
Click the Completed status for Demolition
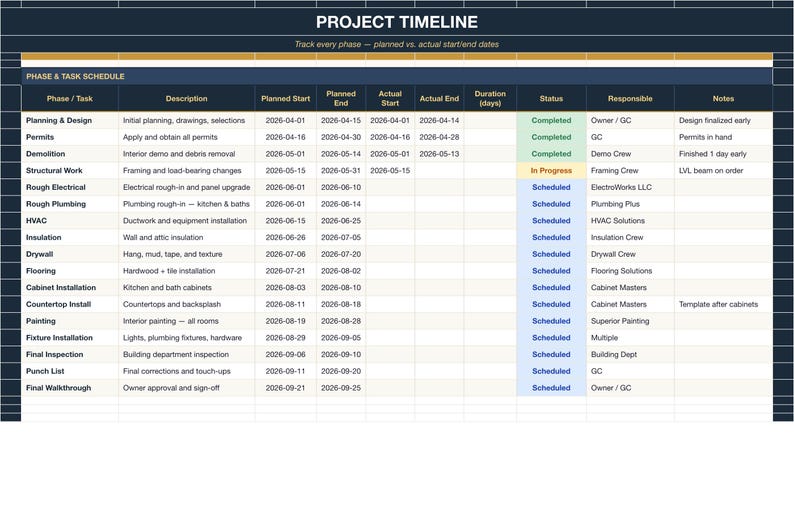551,153
